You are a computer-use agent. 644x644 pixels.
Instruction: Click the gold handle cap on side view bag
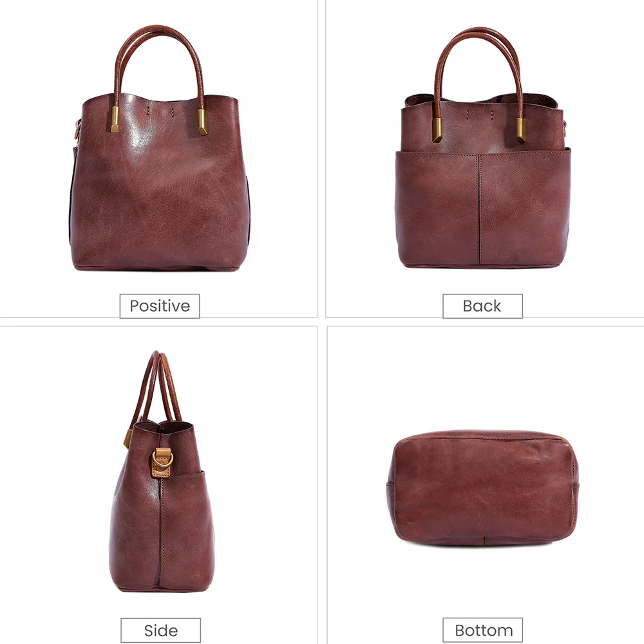tap(128, 438)
